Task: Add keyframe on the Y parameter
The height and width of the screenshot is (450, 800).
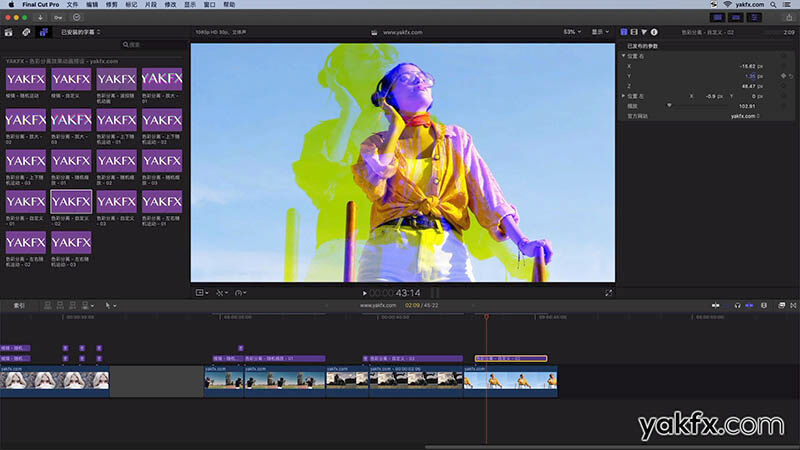Action: click(783, 76)
